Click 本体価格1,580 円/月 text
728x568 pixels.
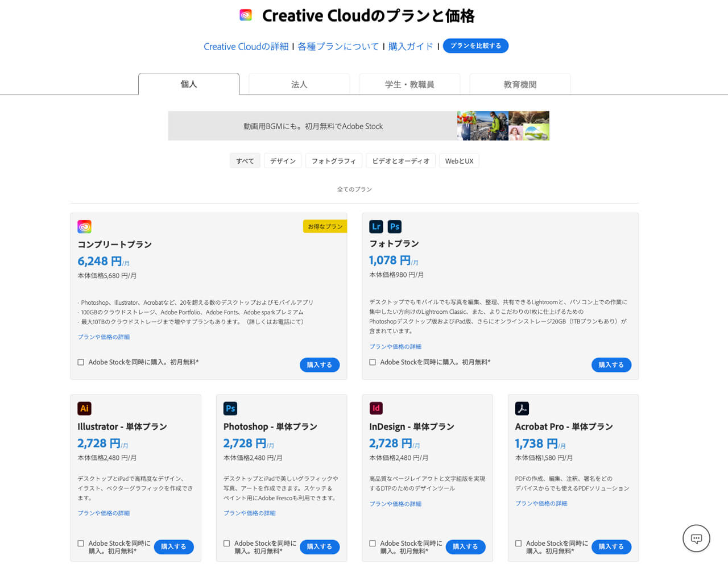pos(544,458)
